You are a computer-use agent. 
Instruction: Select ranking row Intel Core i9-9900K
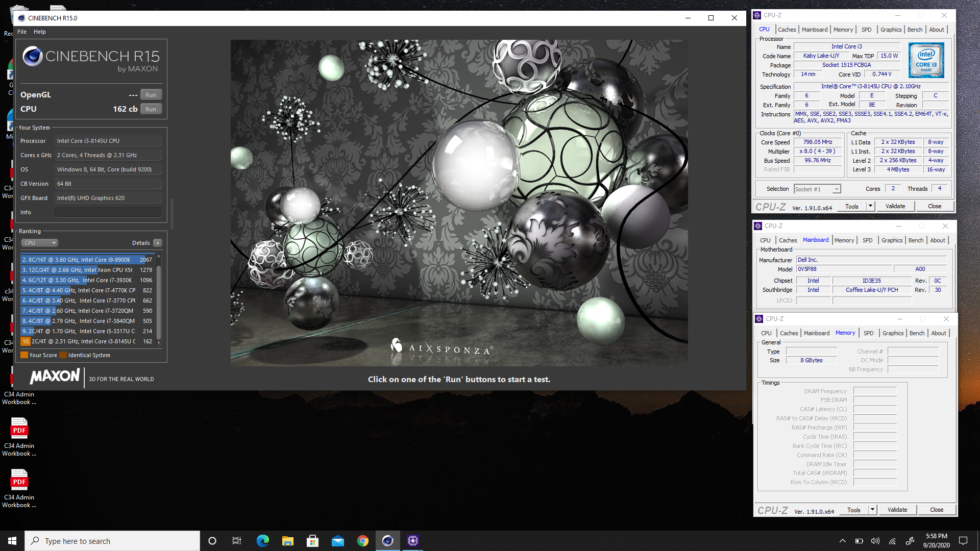[87, 260]
